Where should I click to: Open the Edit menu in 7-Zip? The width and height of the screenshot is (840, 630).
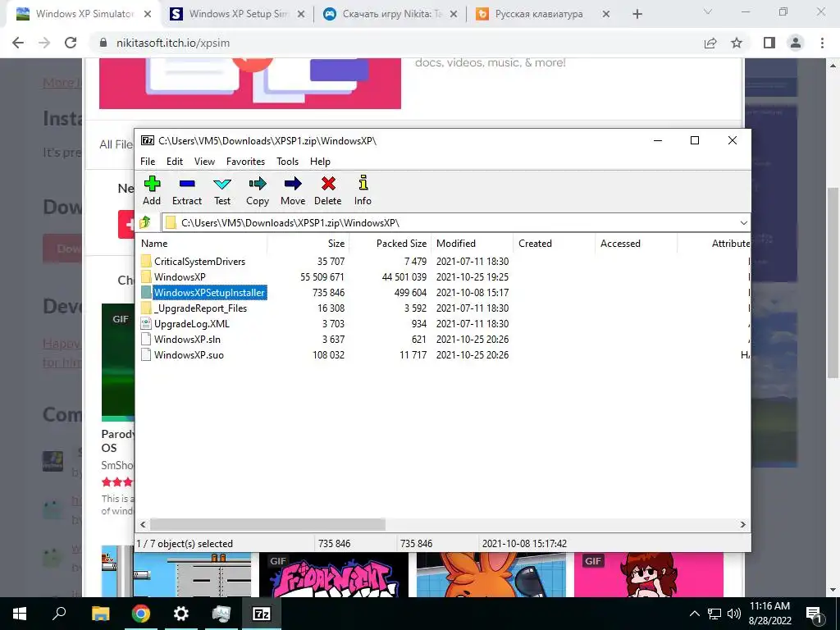(x=175, y=162)
